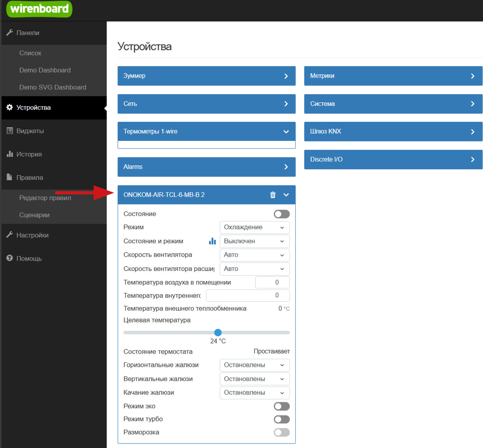
Task: Toggle the Состояние switch on
Action: click(281, 214)
